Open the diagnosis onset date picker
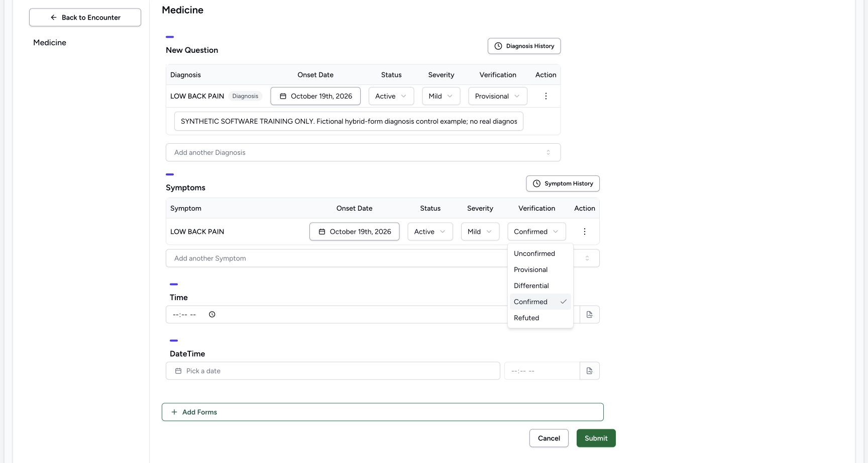Image resolution: width=868 pixels, height=463 pixels. click(315, 96)
